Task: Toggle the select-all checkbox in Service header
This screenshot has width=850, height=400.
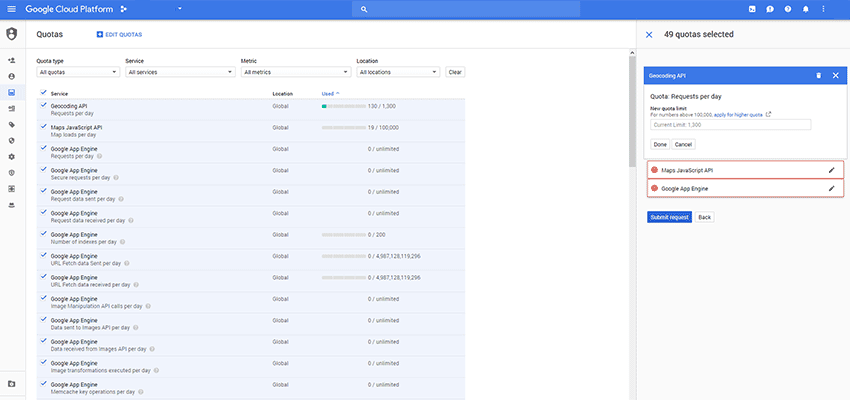Action: point(43,93)
